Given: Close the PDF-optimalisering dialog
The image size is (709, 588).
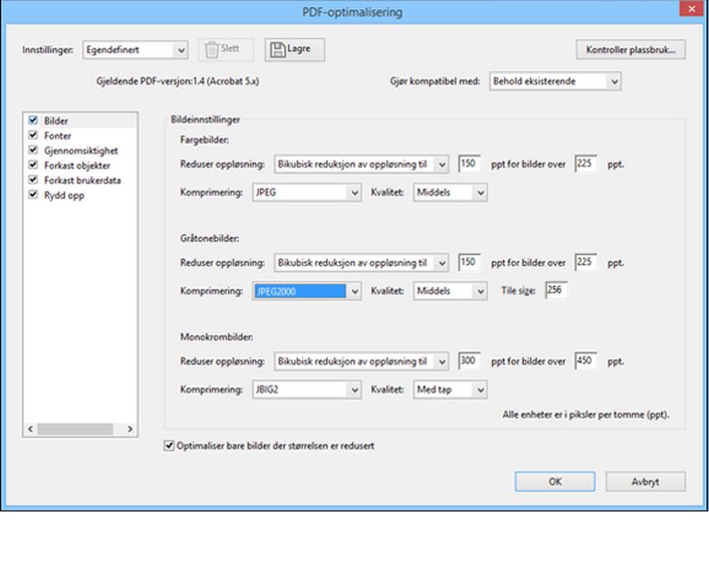Looking at the screenshot, I should coord(692,10).
